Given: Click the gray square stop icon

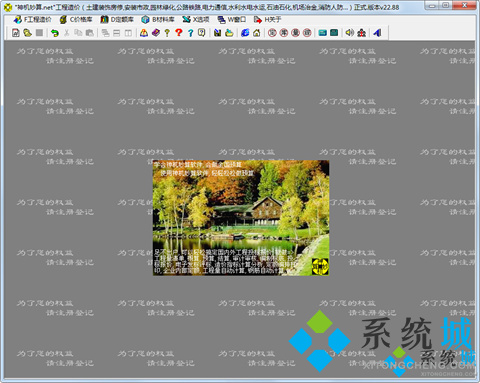Looking at the screenshot, I should point(39,33).
